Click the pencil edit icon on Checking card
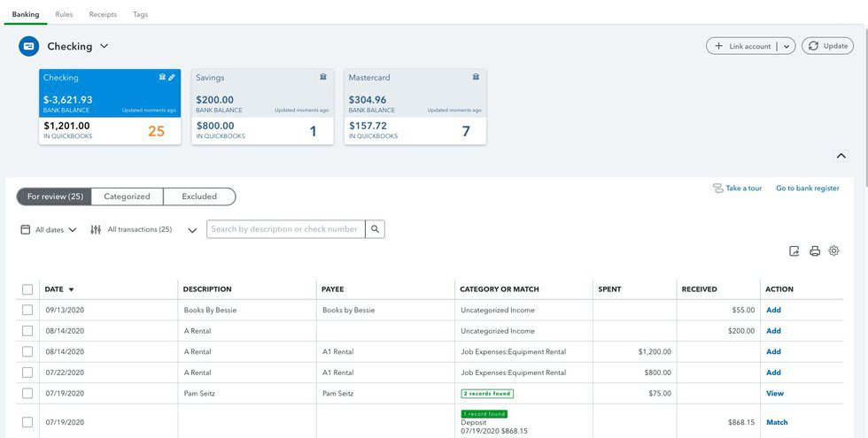The image size is (868, 438). (172, 78)
